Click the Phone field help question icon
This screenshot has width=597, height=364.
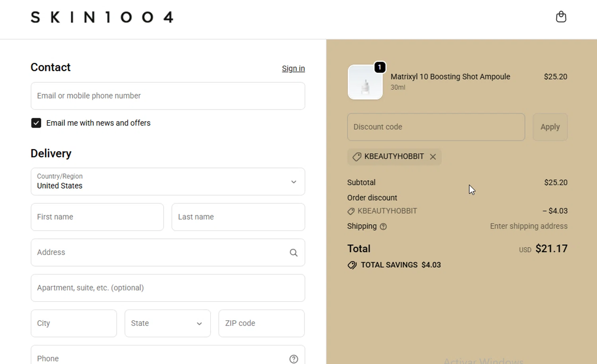pyautogui.click(x=294, y=359)
